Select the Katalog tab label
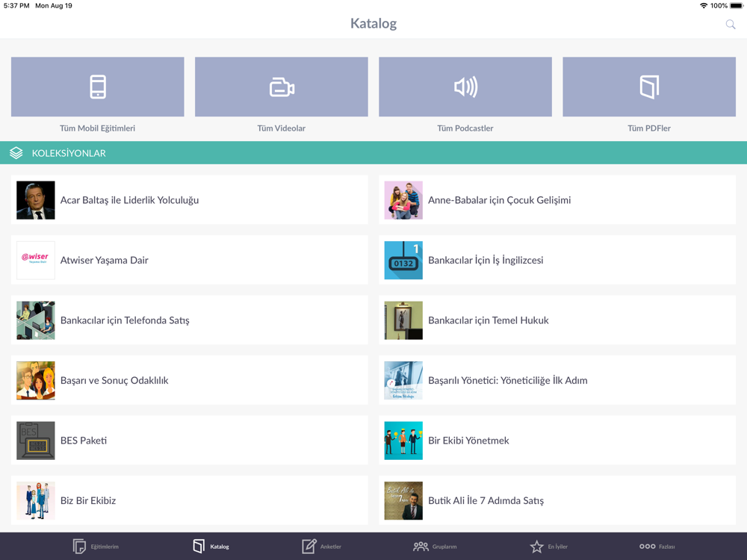This screenshot has height=560, width=747. [x=220, y=547]
